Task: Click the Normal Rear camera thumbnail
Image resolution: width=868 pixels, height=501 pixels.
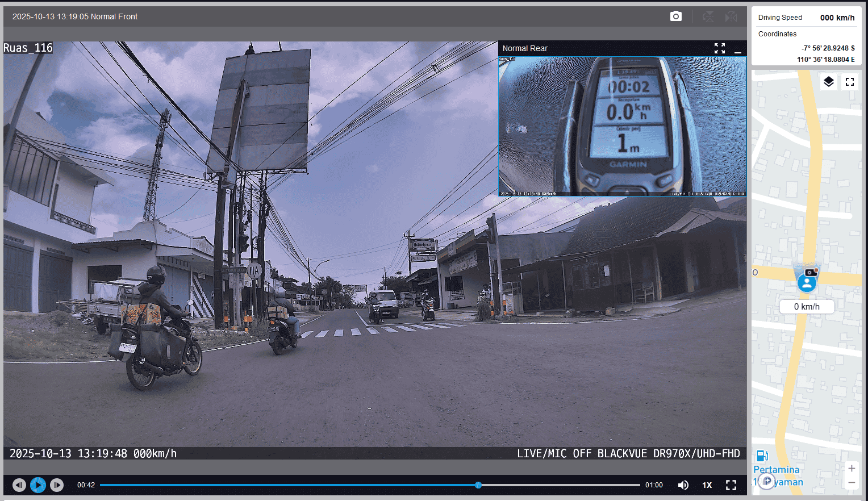Action: [x=622, y=126]
